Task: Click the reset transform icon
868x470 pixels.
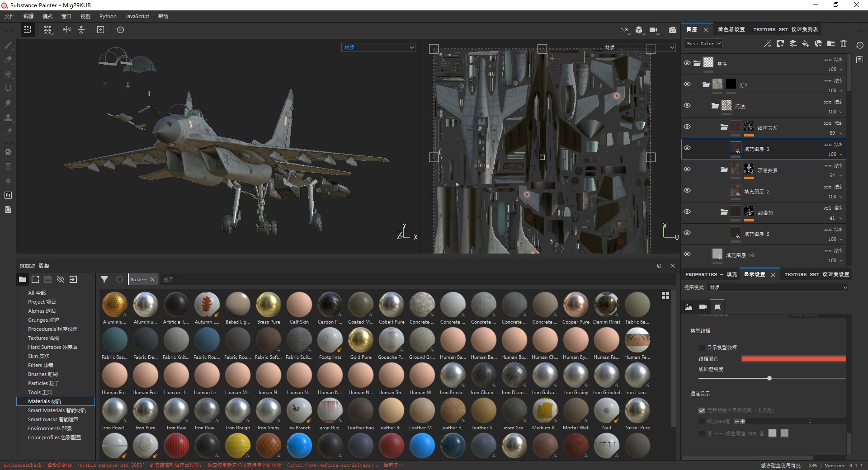Action: pyautogui.click(x=120, y=30)
